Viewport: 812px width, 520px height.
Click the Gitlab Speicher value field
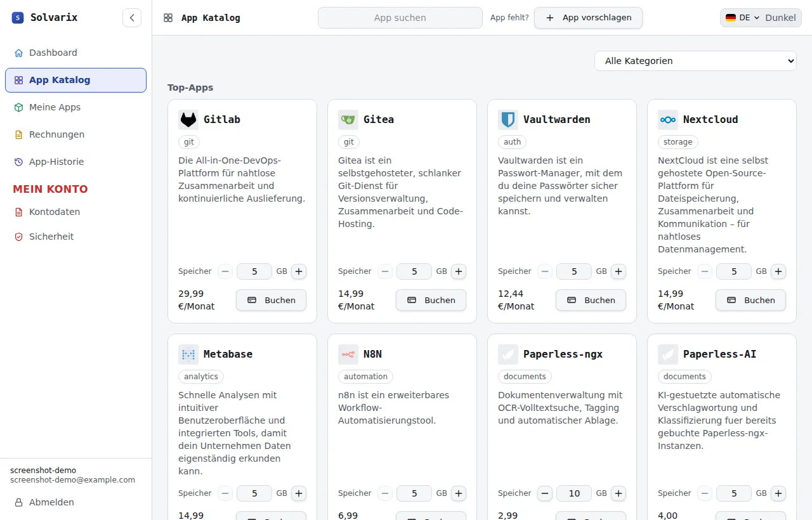tap(254, 271)
